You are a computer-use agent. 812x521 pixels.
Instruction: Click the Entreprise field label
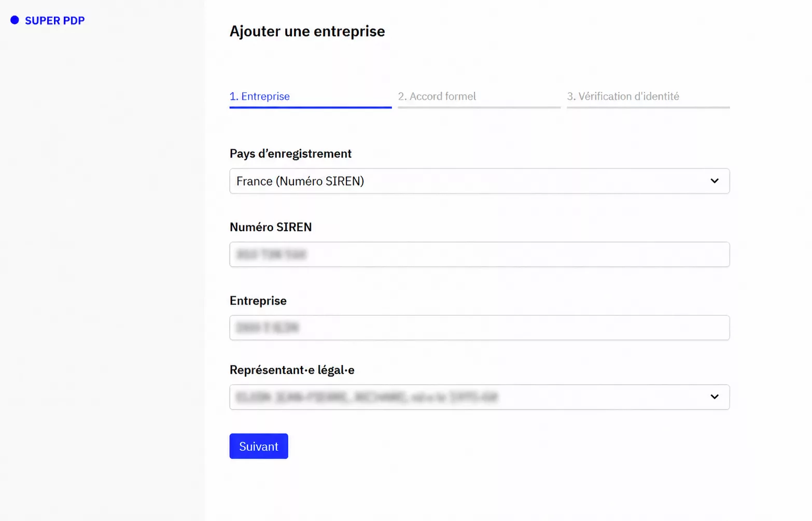pyautogui.click(x=258, y=301)
